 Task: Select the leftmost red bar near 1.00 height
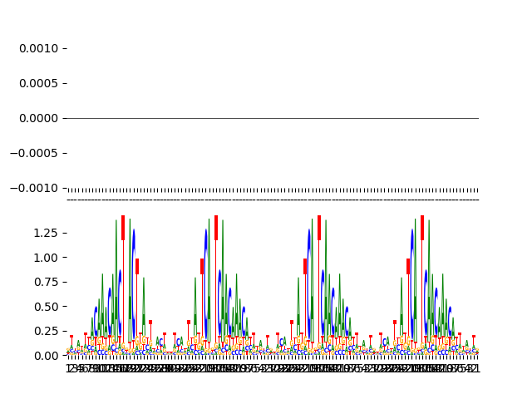pyautogui.click(x=137, y=266)
